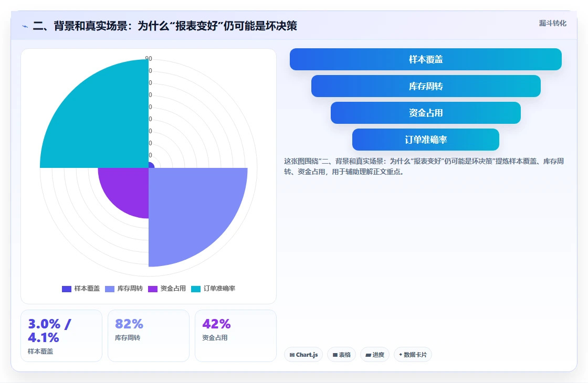Click the 表格 tag chip
588x383 pixels.
(x=342, y=355)
